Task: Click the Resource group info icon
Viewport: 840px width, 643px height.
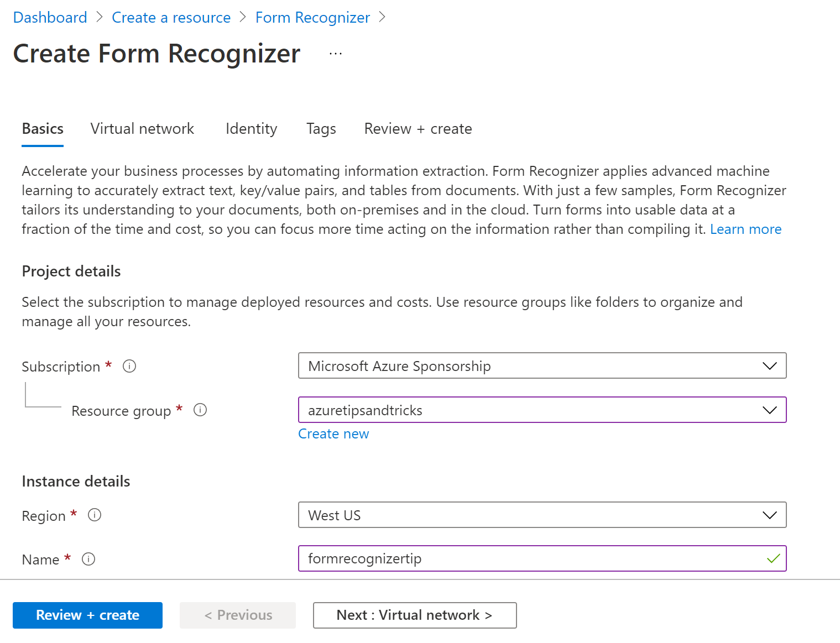Action: 200,410
